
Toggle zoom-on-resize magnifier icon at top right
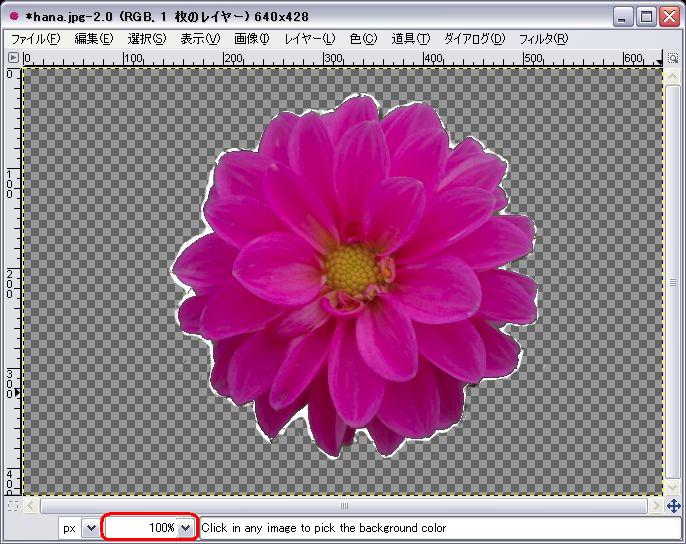[x=672, y=58]
